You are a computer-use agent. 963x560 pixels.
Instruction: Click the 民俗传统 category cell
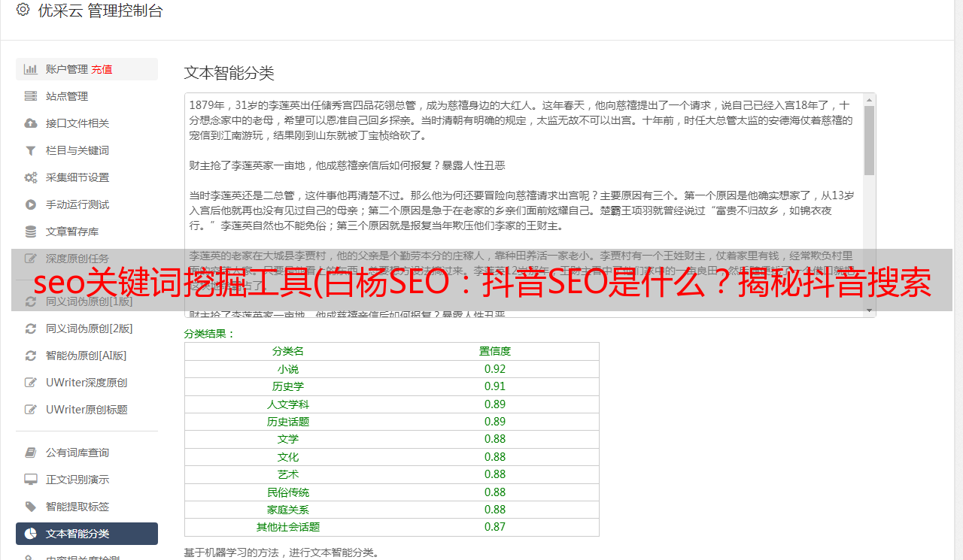coord(288,492)
